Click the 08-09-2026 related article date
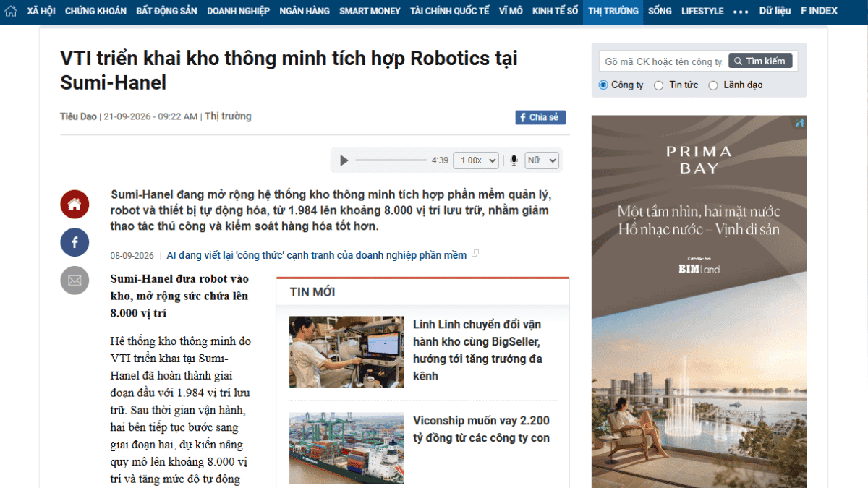 (132, 256)
